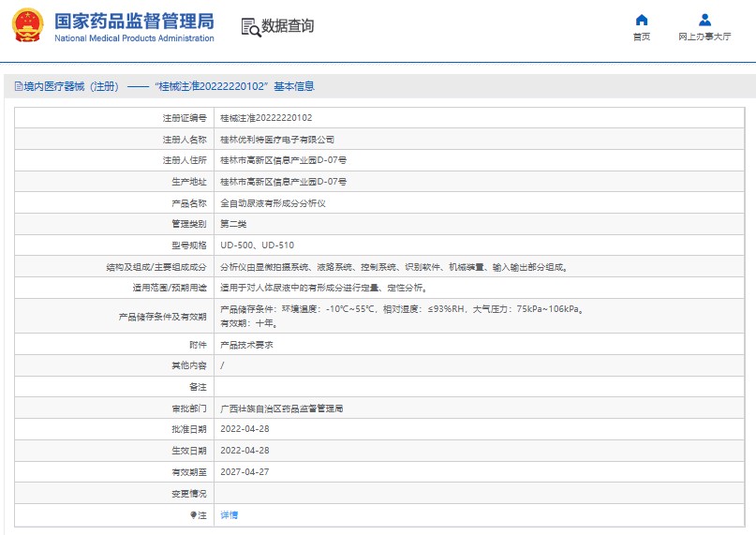Click the 变更情况 label cell

pos(114,494)
